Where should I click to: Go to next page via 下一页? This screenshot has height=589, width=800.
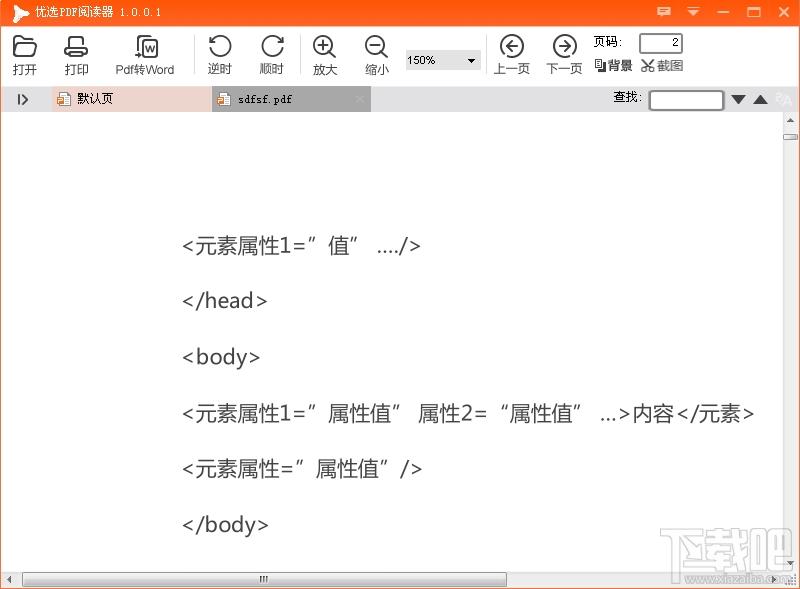tap(564, 55)
